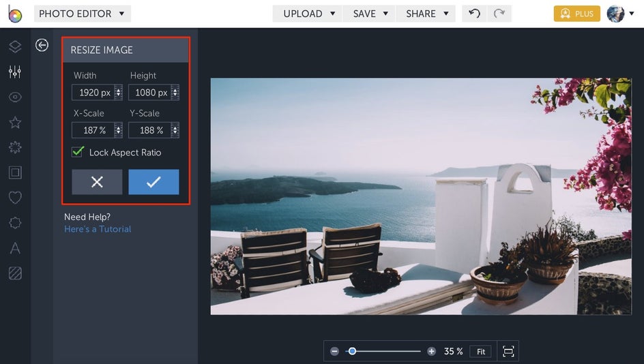
Task: Click the zoom slider handle
Action: pyautogui.click(x=352, y=351)
